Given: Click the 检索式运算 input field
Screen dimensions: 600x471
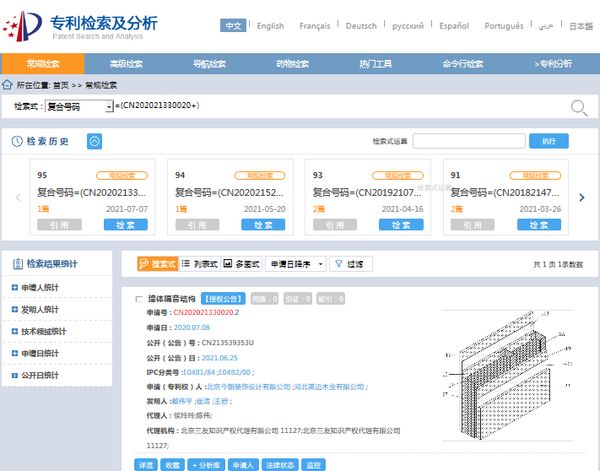Looking at the screenshot, I should 468,141.
